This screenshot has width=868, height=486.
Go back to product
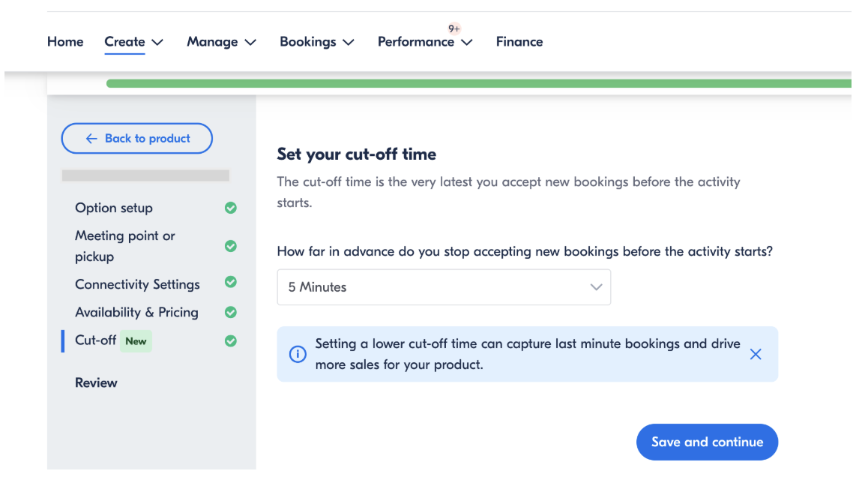[x=137, y=138]
